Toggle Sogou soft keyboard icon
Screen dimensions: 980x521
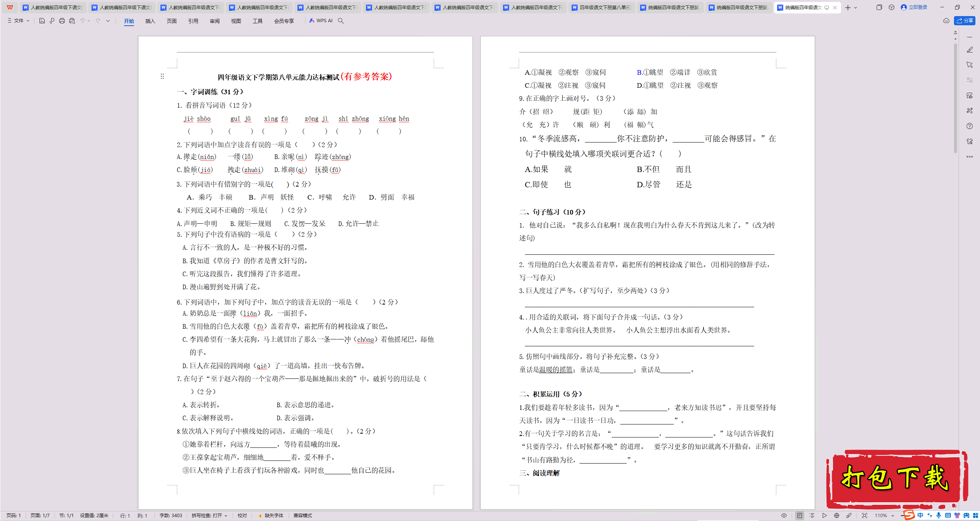[x=948, y=516]
